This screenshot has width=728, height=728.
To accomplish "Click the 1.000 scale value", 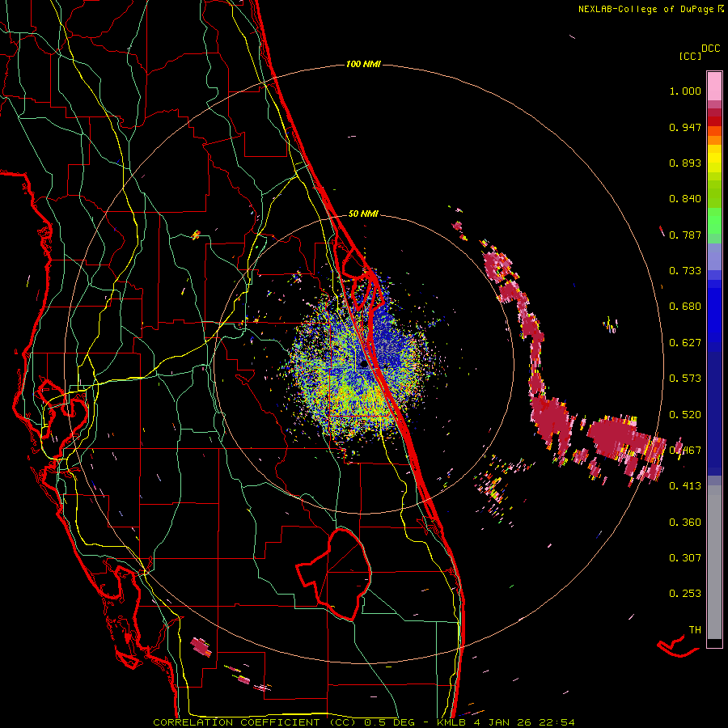I will coord(685,91).
